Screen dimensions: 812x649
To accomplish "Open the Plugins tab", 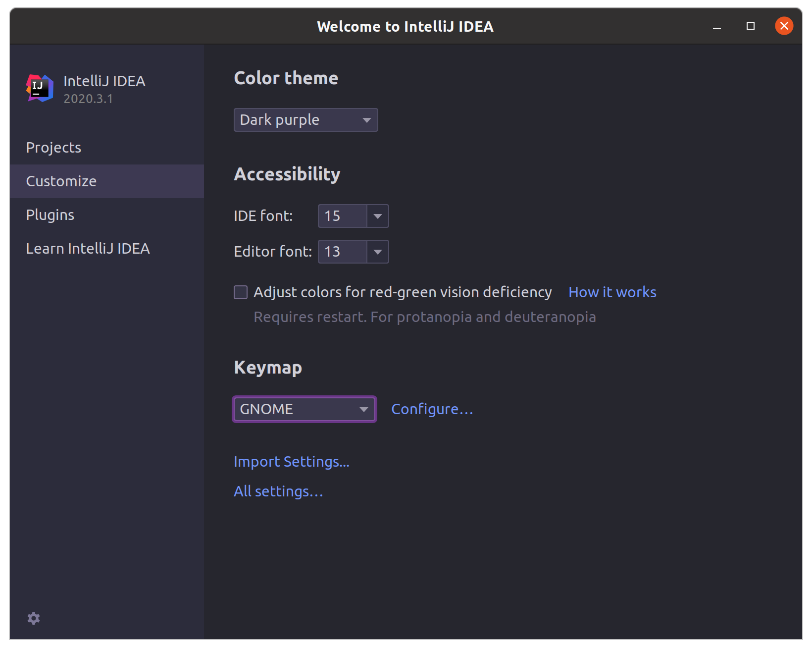I will click(x=107, y=215).
